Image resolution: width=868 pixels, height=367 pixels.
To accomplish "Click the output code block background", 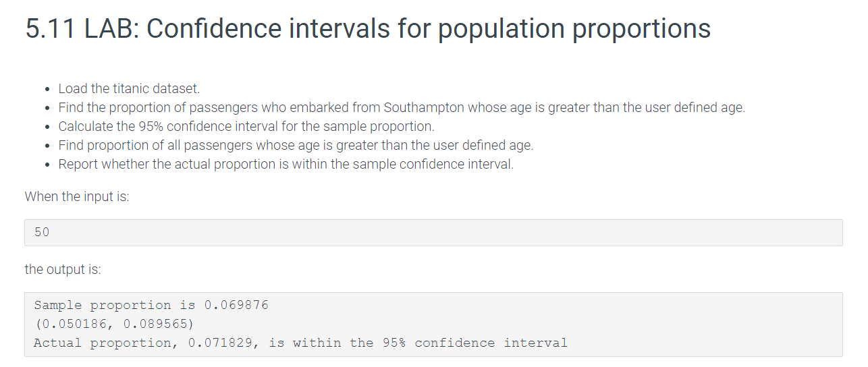I will point(433,324).
